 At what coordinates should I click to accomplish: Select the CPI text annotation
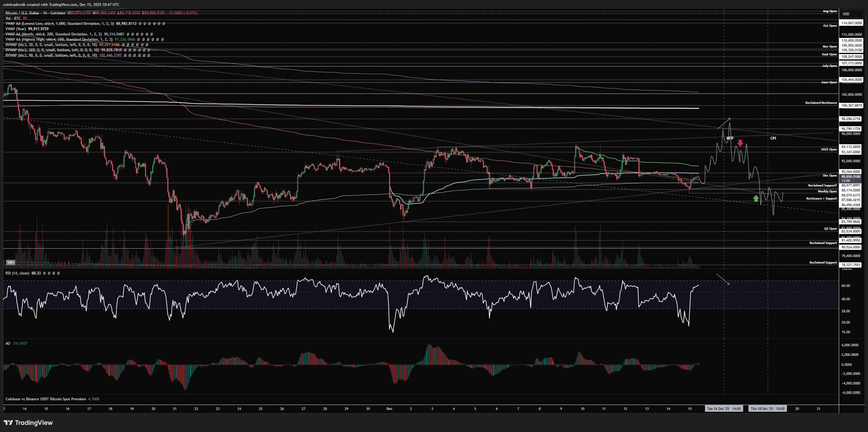pyautogui.click(x=773, y=138)
